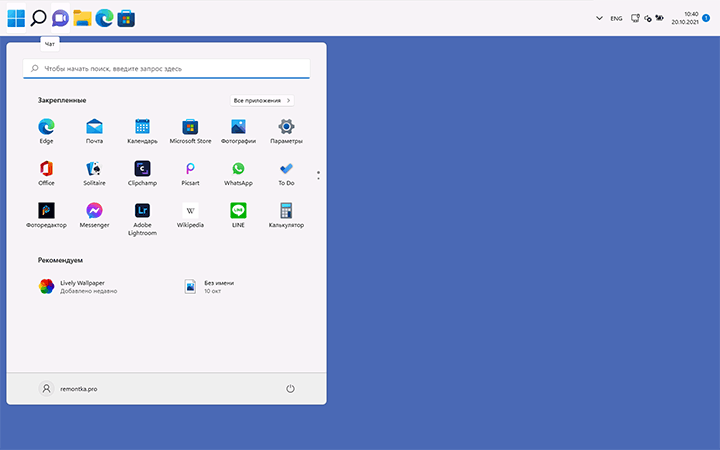The width and height of the screenshot is (720, 450).
Task: Open File Explorer from the taskbar
Action: click(82, 18)
